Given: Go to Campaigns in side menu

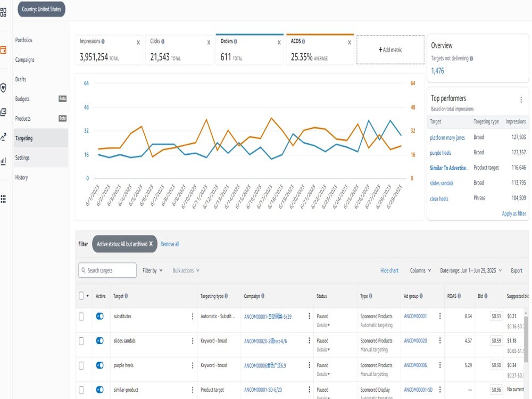Looking at the screenshot, I should [25, 60].
